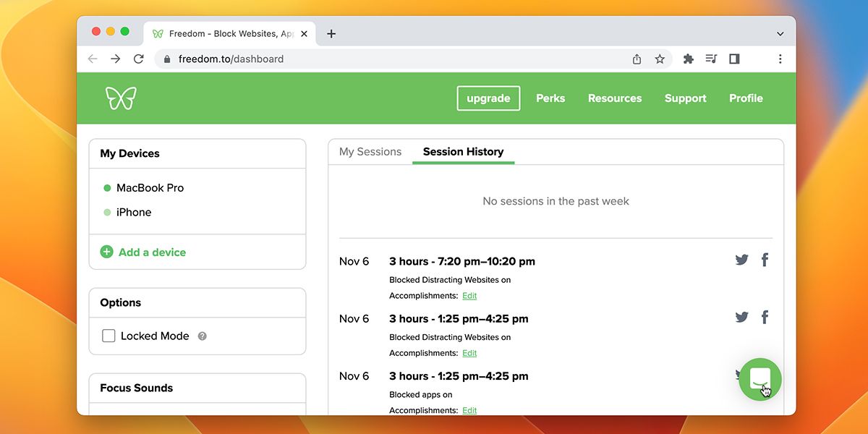Select the Session History tab

(463, 152)
